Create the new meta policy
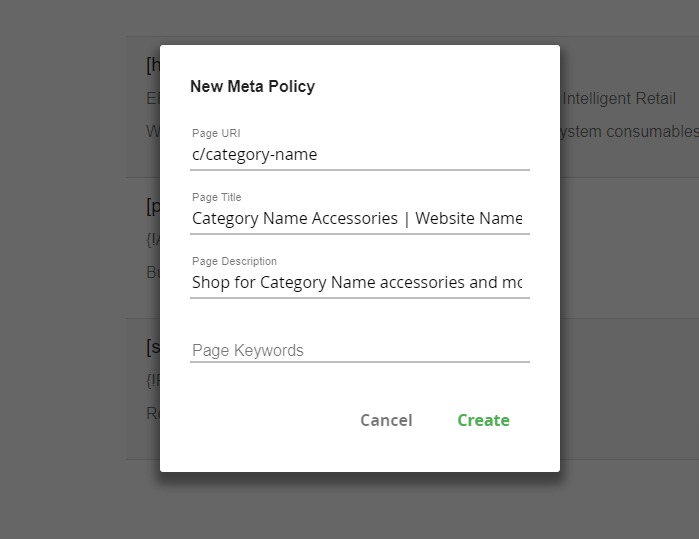 [483, 420]
